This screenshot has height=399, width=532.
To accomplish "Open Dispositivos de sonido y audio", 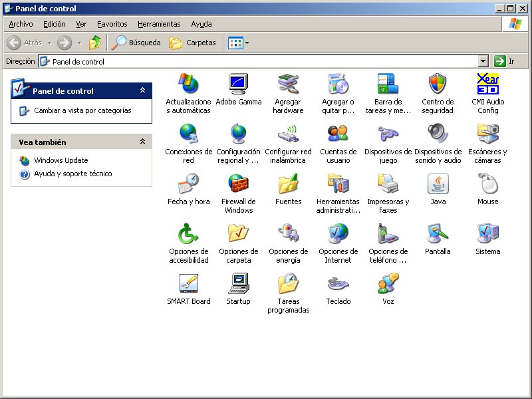I will tap(438, 134).
